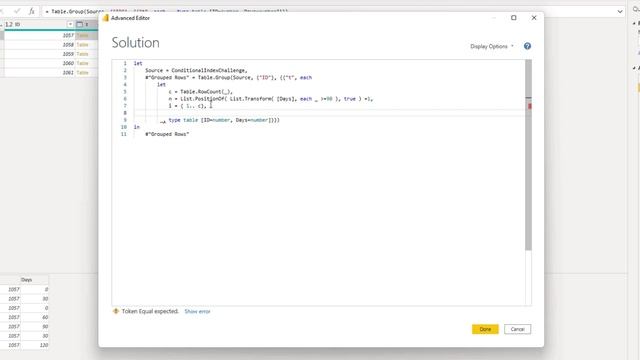Open the ID column filter dropdown

(x=70, y=24)
